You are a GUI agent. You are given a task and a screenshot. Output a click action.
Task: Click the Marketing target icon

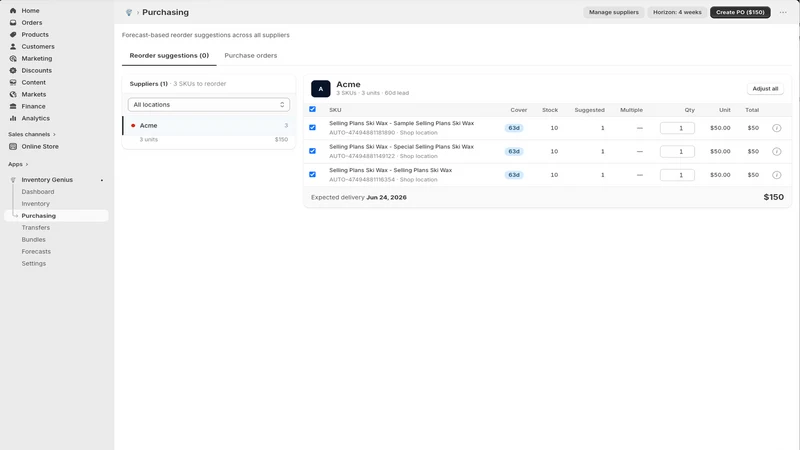(x=13, y=58)
